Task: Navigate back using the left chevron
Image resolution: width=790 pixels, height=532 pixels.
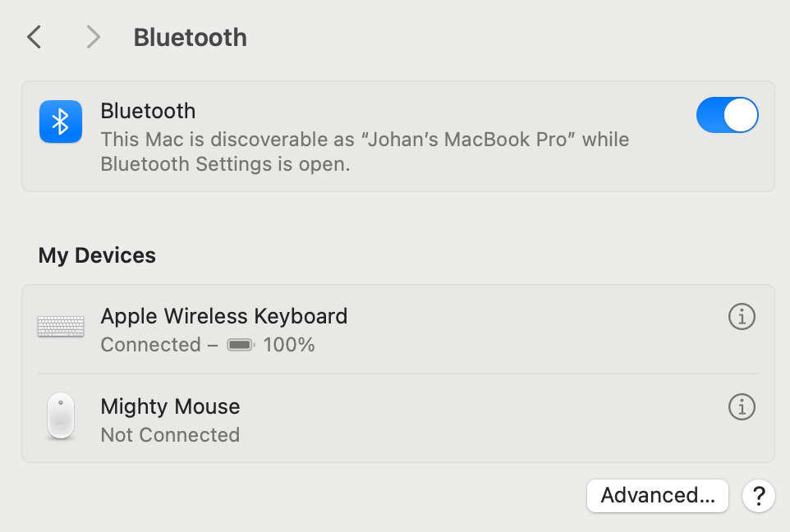Action: 33,37
